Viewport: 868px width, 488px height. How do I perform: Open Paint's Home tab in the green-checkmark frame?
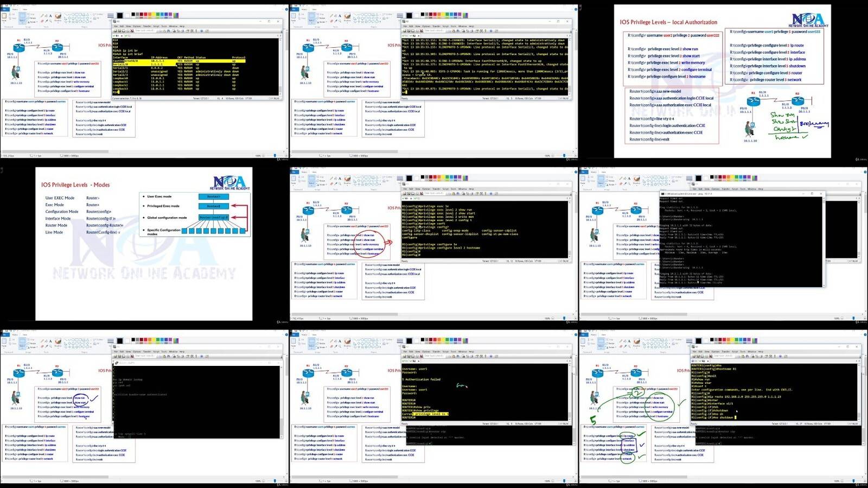pos(593,335)
